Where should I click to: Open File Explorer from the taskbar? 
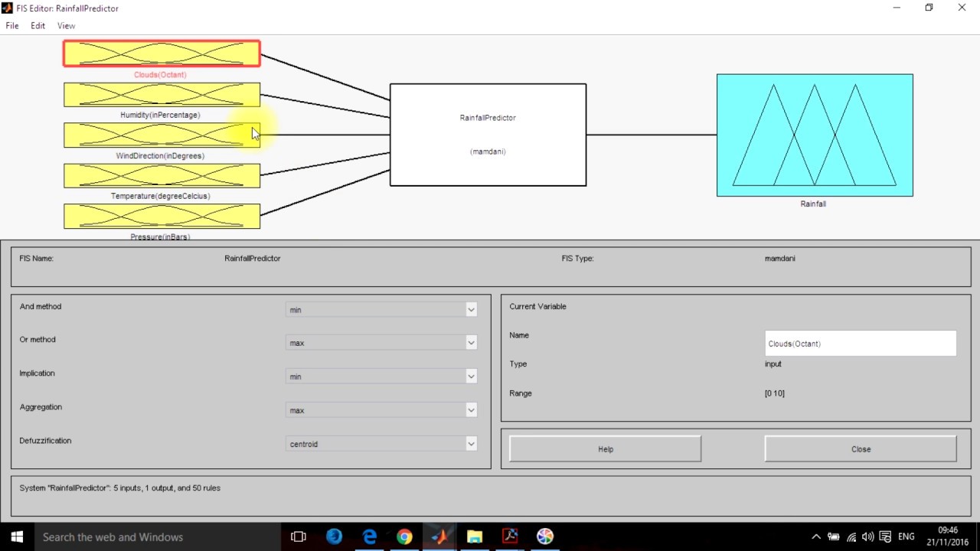[475, 537]
